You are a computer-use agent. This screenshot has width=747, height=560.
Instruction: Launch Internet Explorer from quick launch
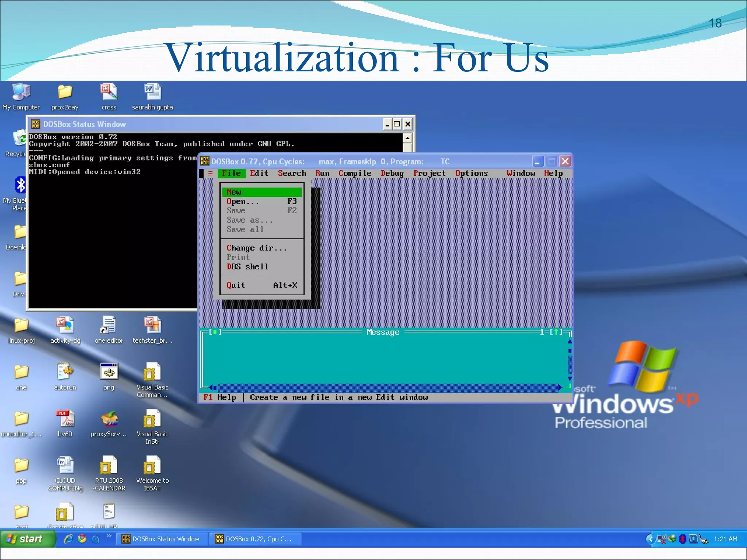click(68, 539)
